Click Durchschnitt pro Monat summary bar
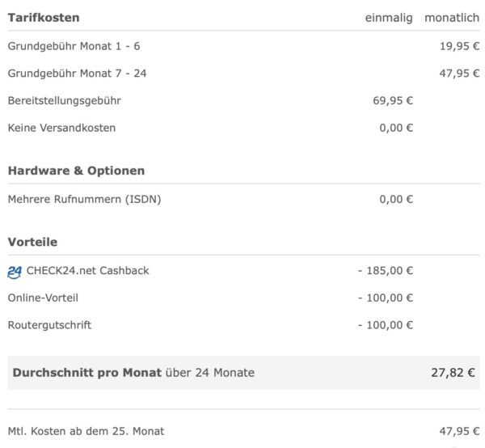Image resolution: width=485 pixels, height=448 pixels. (x=244, y=373)
